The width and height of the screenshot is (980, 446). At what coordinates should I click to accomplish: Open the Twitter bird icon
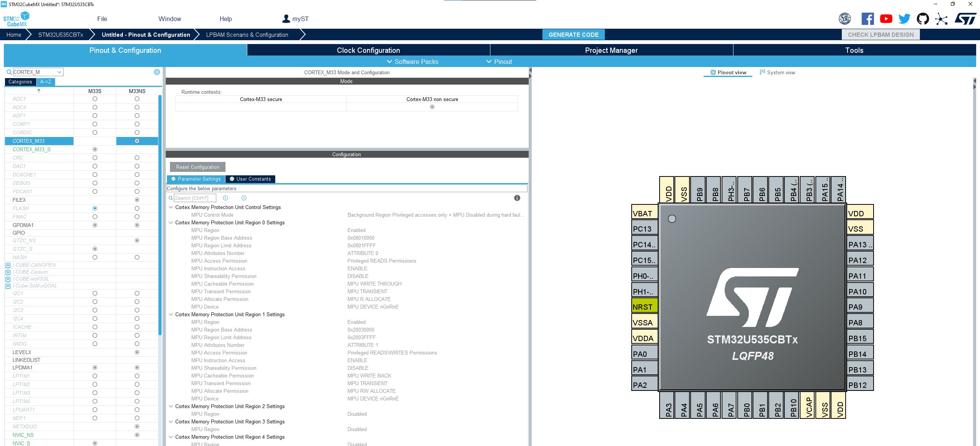[x=904, y=18]
